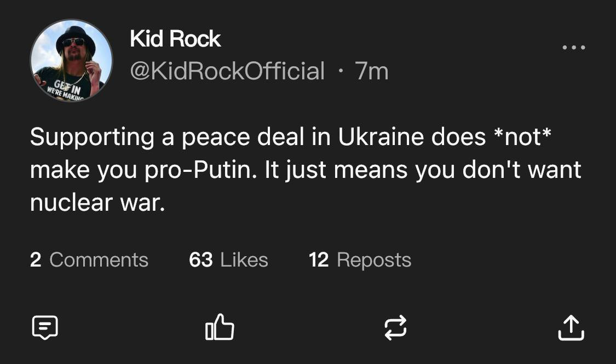
Task: Open the comment reply icon
Action: [44, 327]
